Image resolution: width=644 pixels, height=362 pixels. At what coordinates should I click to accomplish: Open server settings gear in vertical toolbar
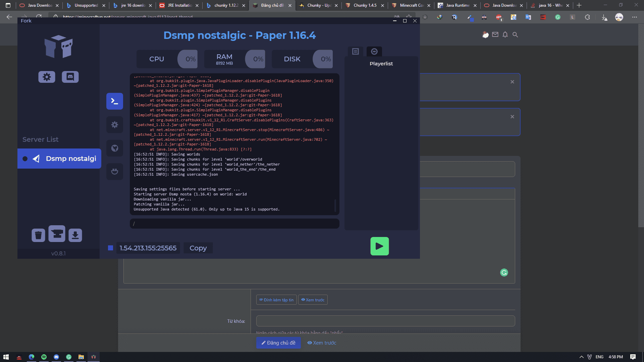(x=115, y=125)
